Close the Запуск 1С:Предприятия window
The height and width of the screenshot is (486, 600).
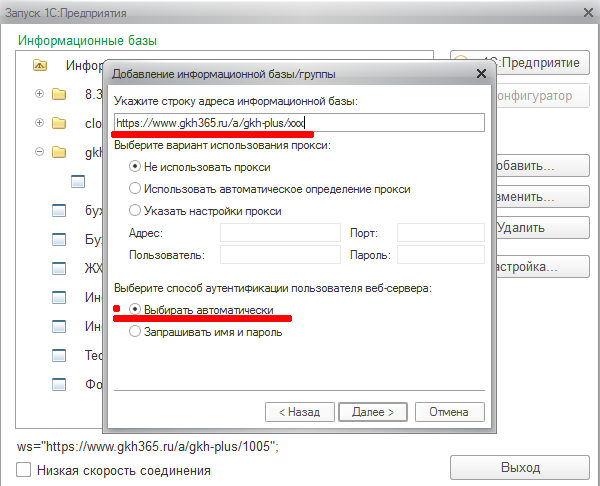588,13
